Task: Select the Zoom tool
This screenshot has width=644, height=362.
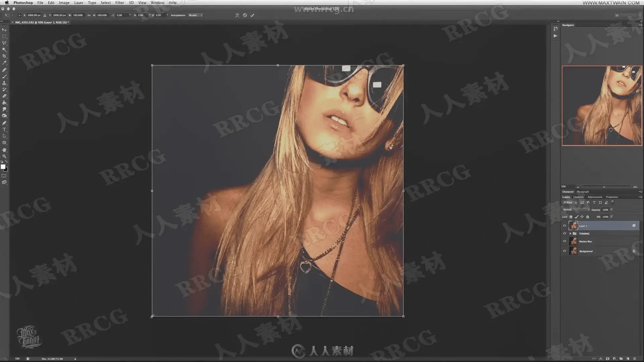Action: 4,156
